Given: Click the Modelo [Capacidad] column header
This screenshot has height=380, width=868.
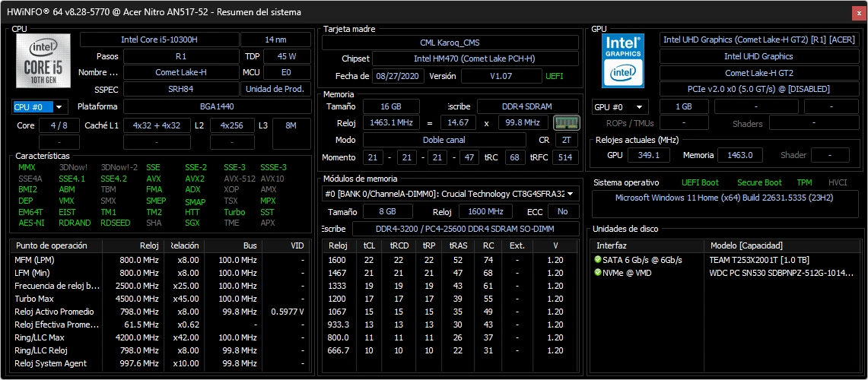Looking at the screenshot, I should 781,245.
